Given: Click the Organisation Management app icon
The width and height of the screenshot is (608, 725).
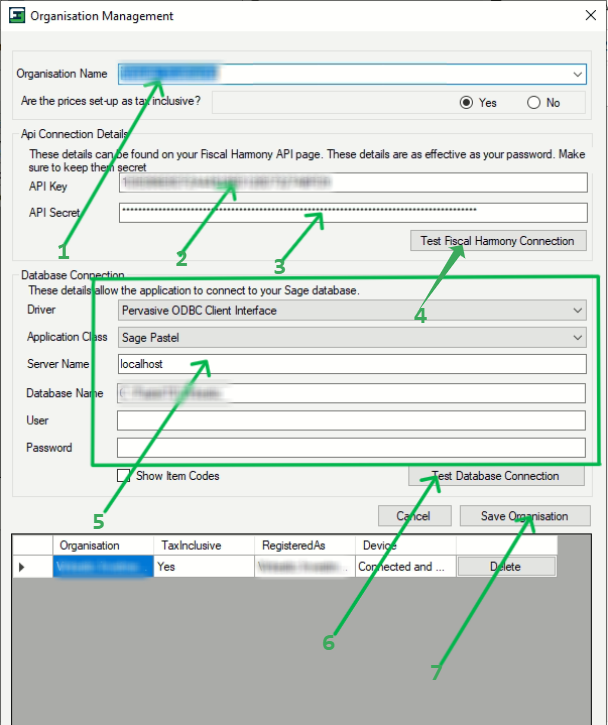Looking at the screenshot, I should (x=17, y=15).
